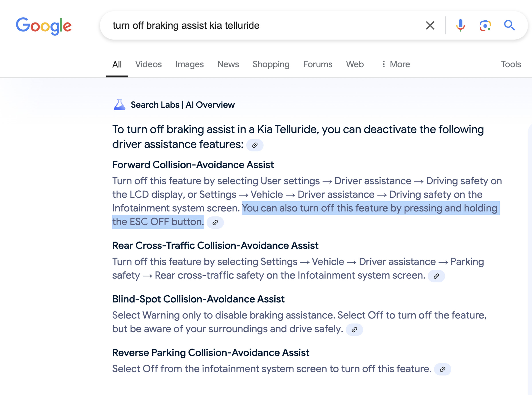Click 'Select Off from the infotainment system' text
This screenshot has width=532, height=395.
[272, 369]
